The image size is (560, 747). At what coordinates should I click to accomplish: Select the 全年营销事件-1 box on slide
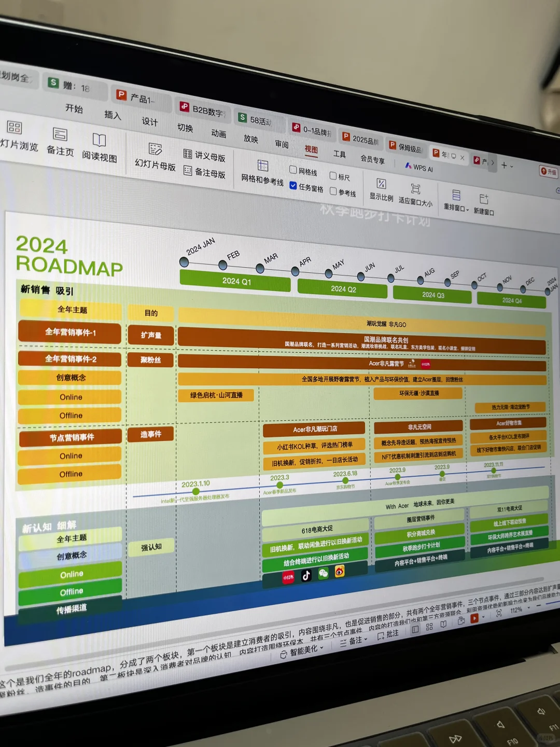pos(70,332)
